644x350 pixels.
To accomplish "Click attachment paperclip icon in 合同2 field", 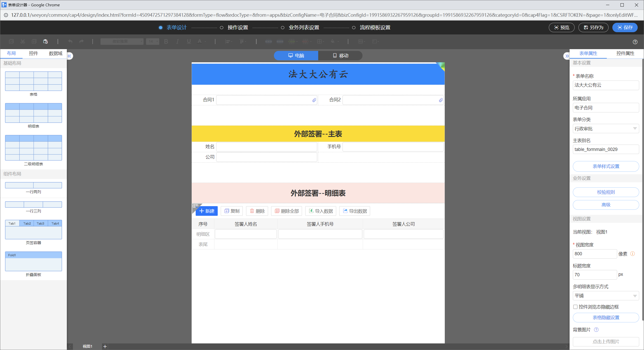I will 440,100.
